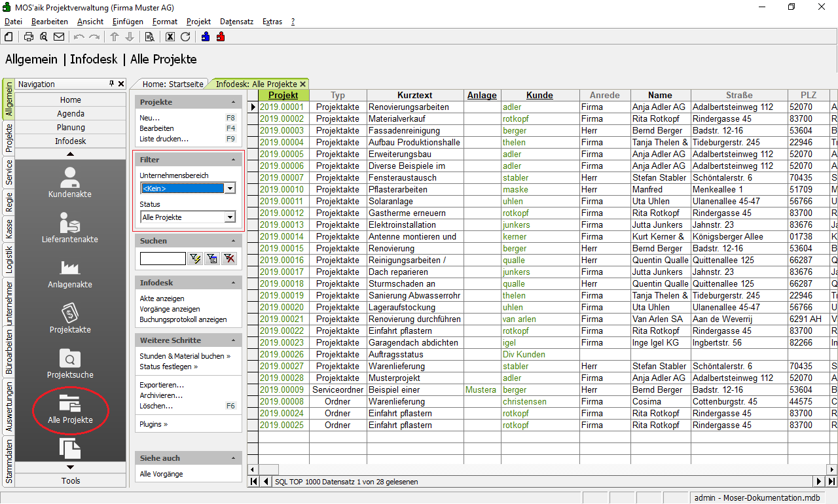Go to next record in grid
This screenshot has width=838, height=504.
click(819, 481)
